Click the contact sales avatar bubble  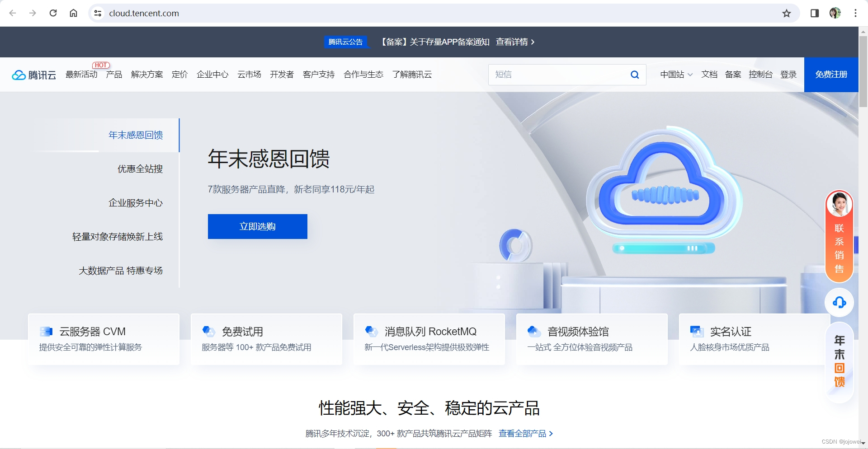click(x=839, y=204)
